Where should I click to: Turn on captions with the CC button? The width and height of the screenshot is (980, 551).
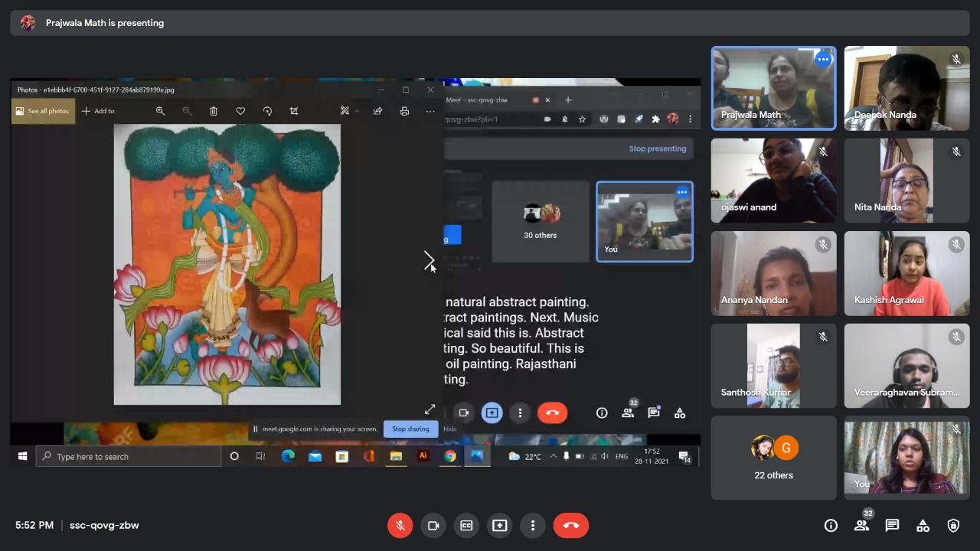(466, 526)
